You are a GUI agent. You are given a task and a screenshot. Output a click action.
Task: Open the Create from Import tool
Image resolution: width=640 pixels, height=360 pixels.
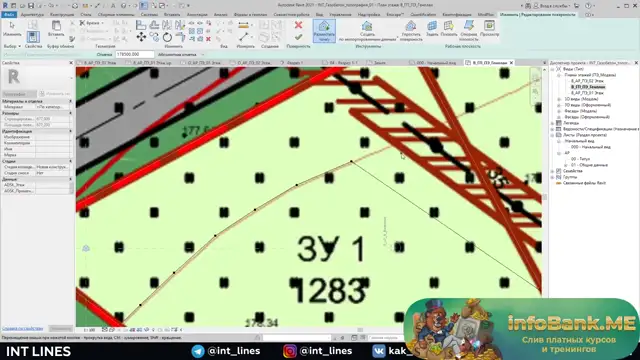(367, 31)
